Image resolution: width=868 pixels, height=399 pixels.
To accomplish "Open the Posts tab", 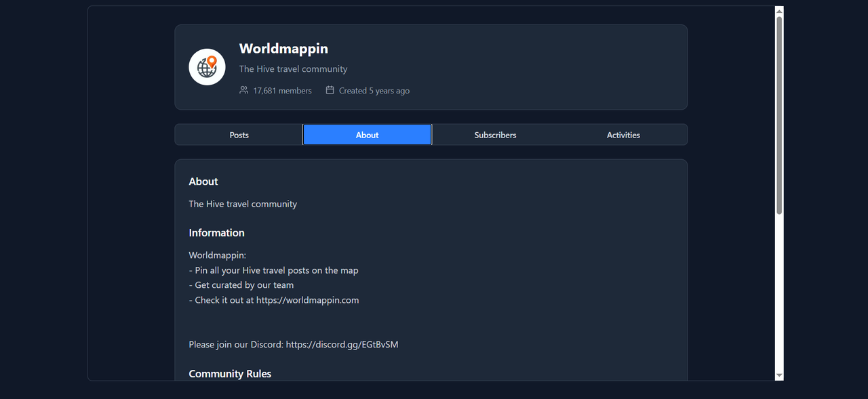I will coord(239,135).
